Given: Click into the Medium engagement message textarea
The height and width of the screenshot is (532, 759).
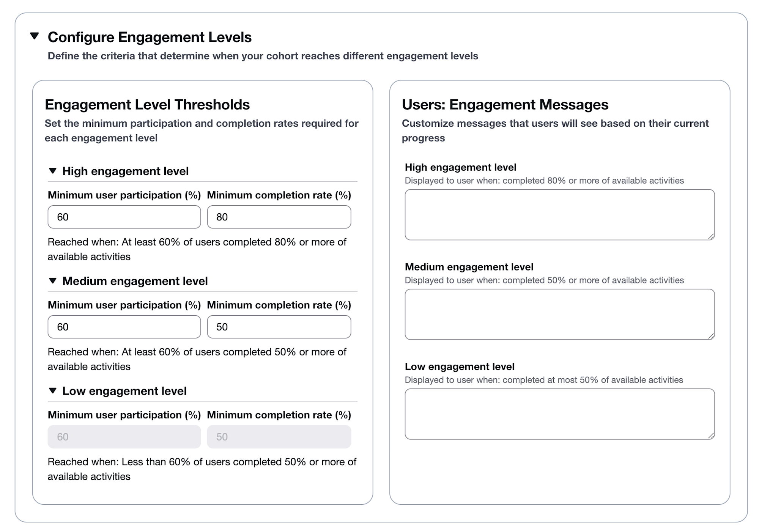Looking at the screenshot, I should [x=559, y=314].
